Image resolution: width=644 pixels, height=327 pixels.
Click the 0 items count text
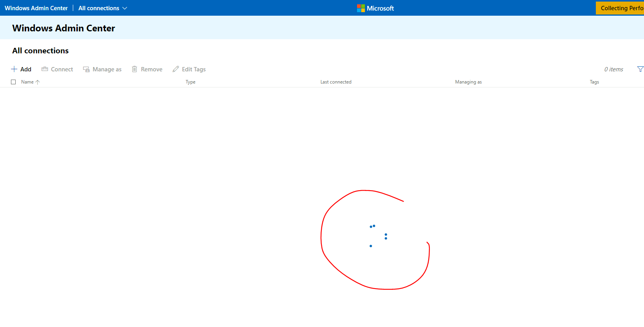(613, 69)
